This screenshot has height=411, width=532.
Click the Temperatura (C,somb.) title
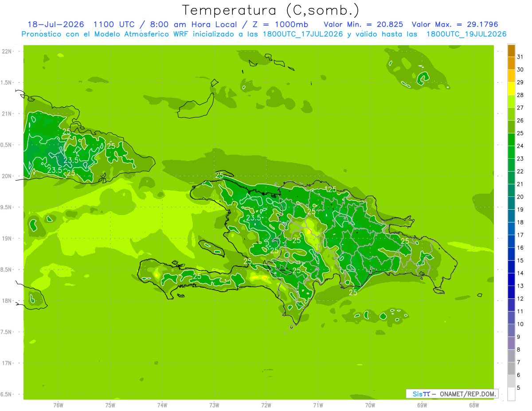(271, 10)
